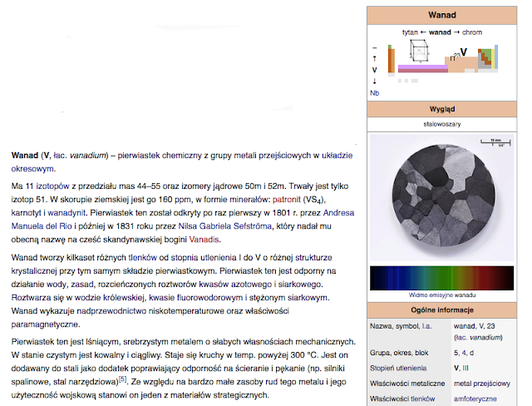
Task: Go to 'tytan' in infobox navigation
Action: point(410,32)
